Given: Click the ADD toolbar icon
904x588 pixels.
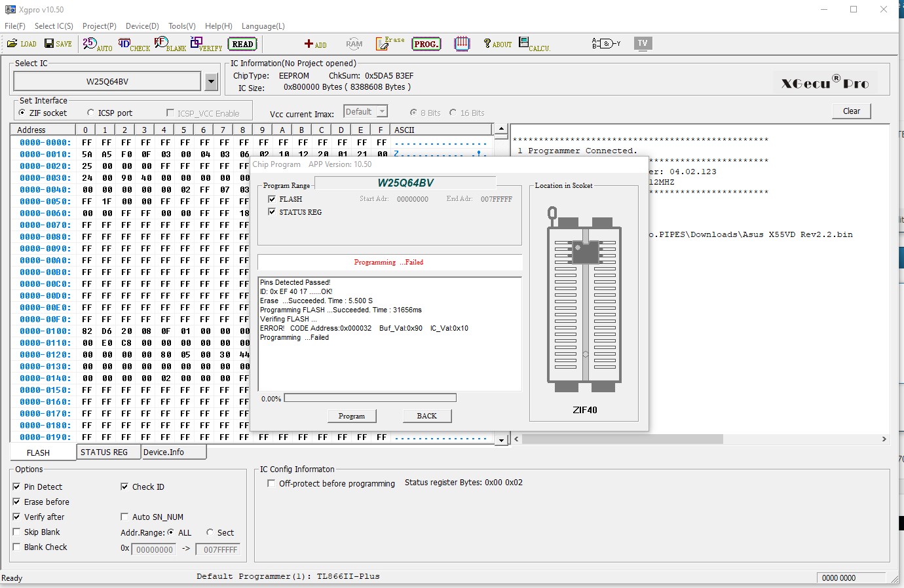Looking at the screenshot, I should tap(315, 45).
